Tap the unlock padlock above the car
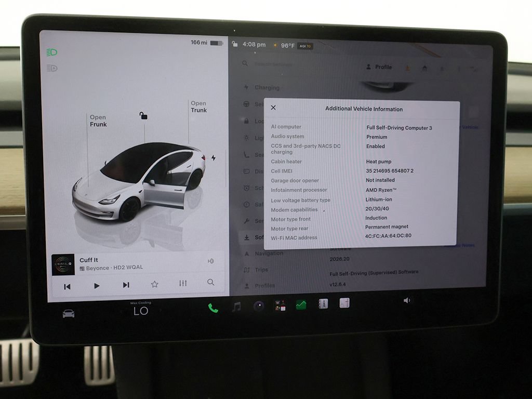 click(x=143, y=116)
